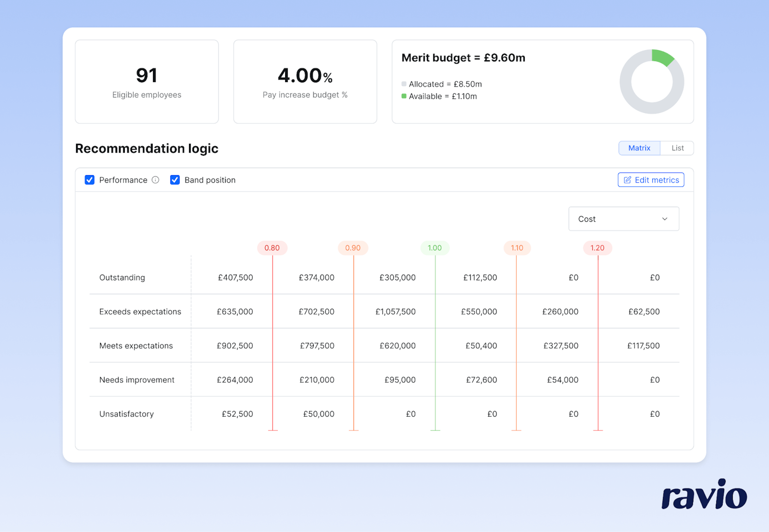
Task: Open the Cost dropdown
Action: click(x=623, y=219)
